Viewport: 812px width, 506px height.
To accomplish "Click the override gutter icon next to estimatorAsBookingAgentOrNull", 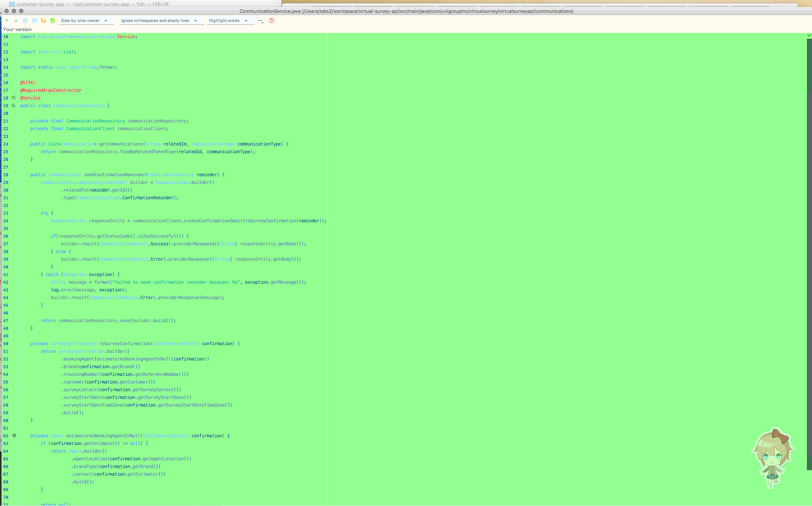I will 14,435.
